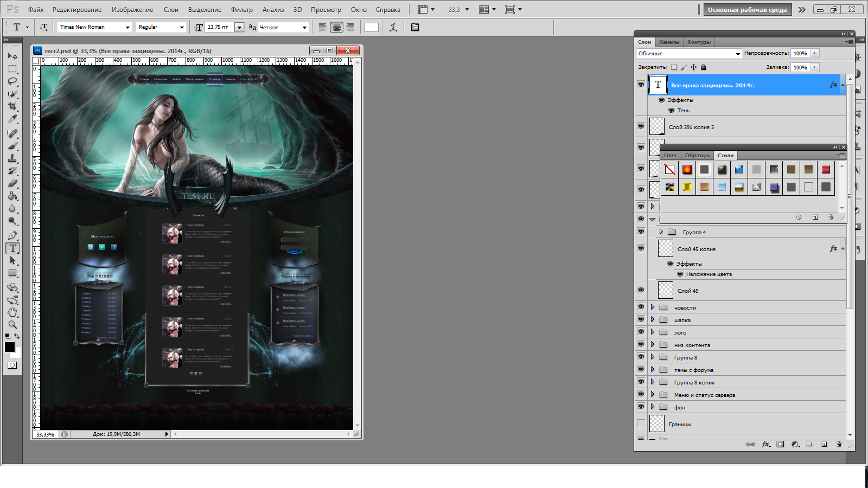Screen dimensions: 868x488
Task: Open the 'Четкое' anti-aliasing dropdown
Action: (304, 27)
